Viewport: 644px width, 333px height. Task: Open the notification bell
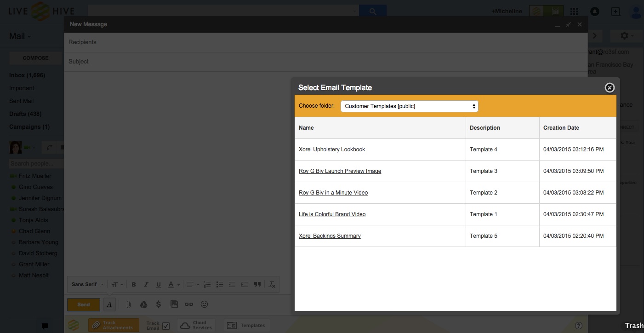[594, 11]
